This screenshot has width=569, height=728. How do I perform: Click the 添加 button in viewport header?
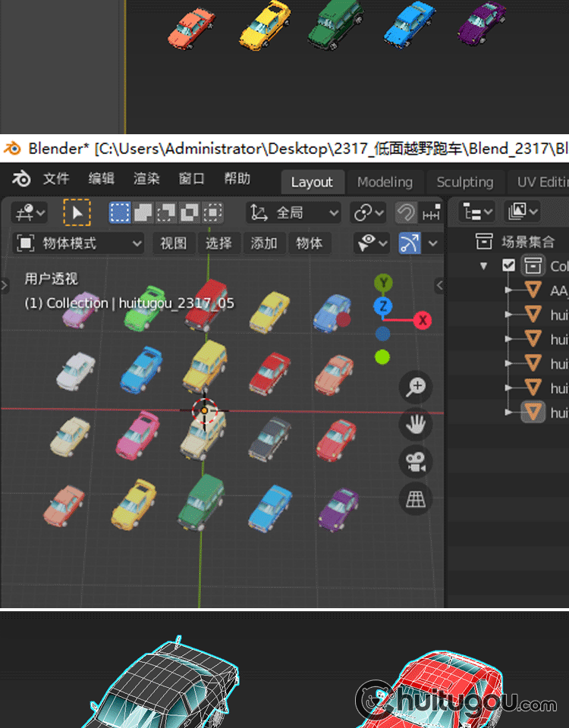tap(264, 243)
